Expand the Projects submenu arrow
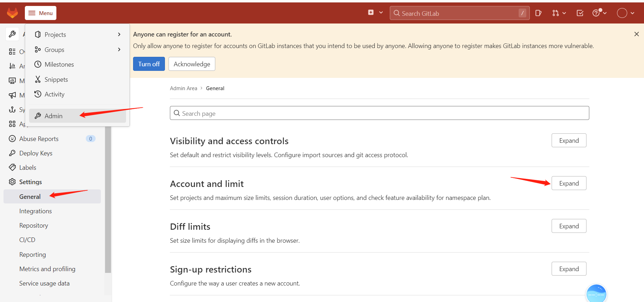 pos(119,34)
